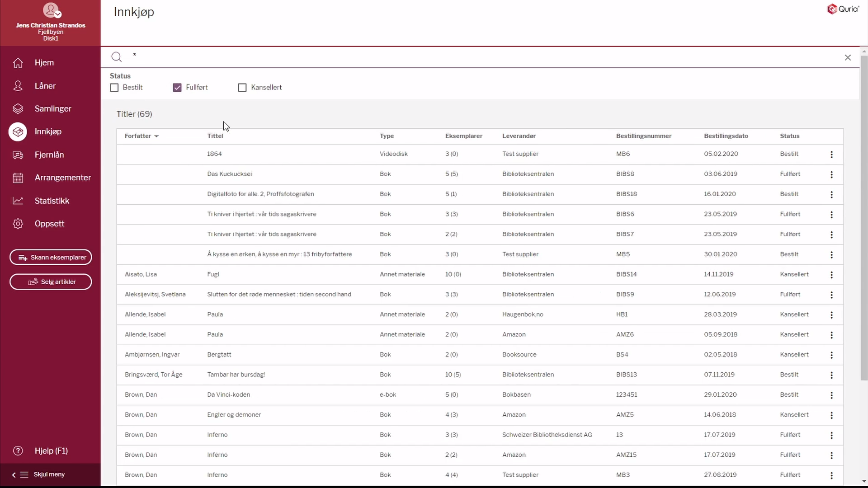Open Hjelp (F1) in the sidebar
The image size is (868, 488).
[51, 450]
